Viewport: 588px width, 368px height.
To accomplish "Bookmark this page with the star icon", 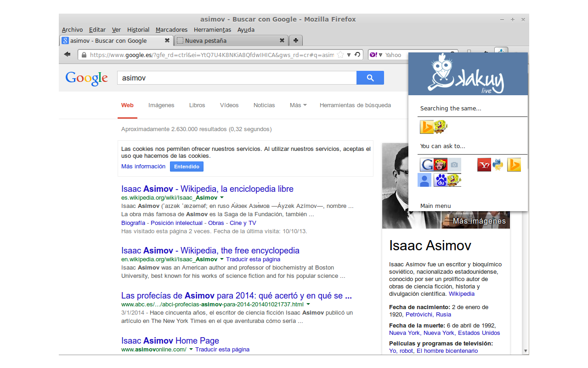I will (340, 55).
